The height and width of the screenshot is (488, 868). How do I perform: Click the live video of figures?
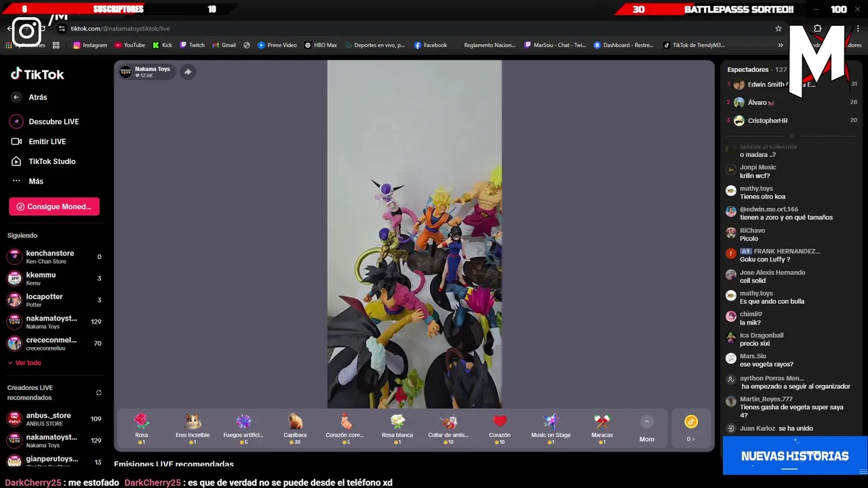tap(414, 235)
